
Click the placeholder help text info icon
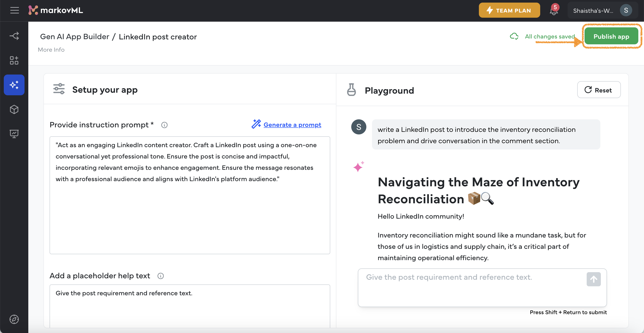(x=160, y=276)
